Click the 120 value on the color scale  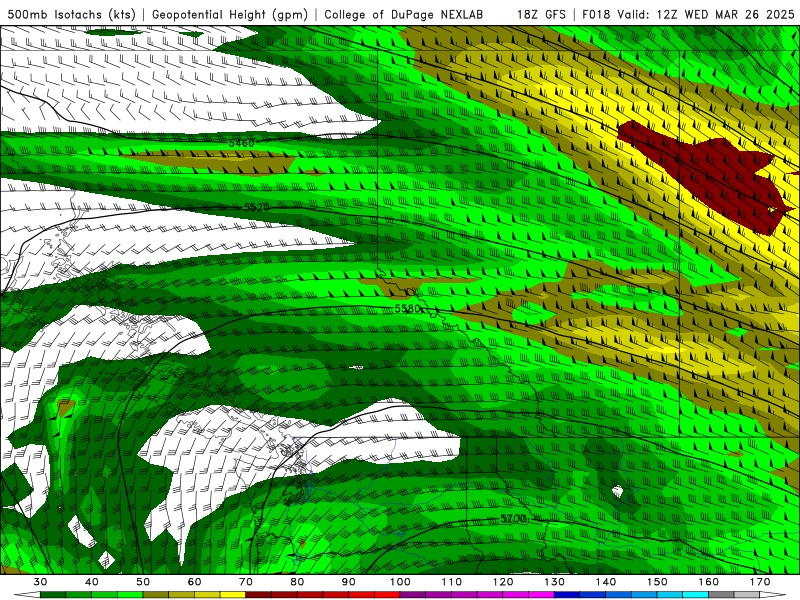point(503,582)
